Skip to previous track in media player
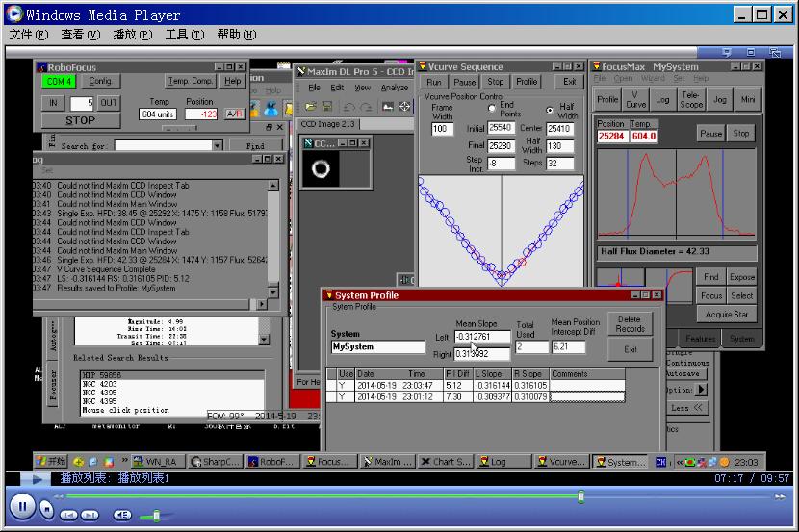The width and height of the screenshot is (799, 532). point(68,515)
